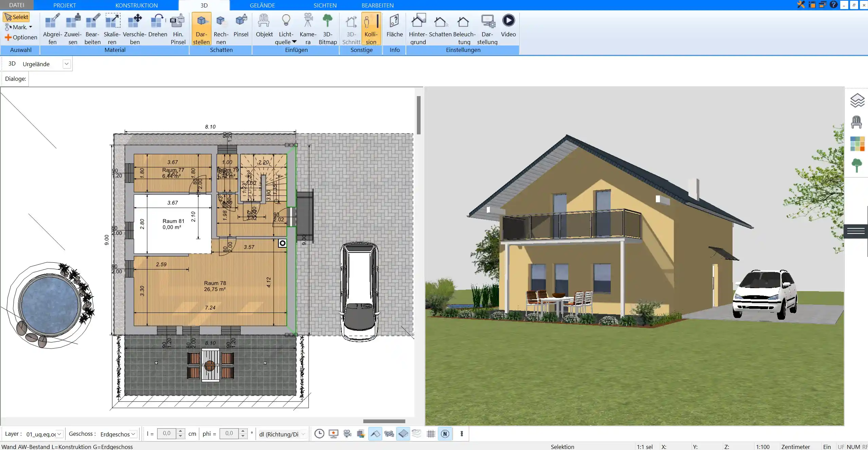Screen dimensions: 868x450
Task: Activate the Drehen rotate tool
Action: click(158, 25)
